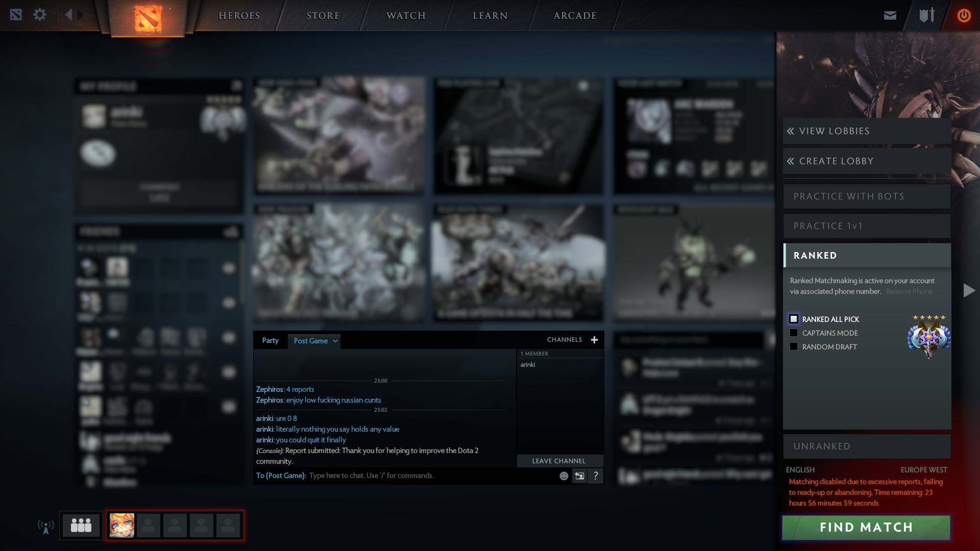Click the red power quit icon
This screenshot has width=980, height=551.
[964, 15]
